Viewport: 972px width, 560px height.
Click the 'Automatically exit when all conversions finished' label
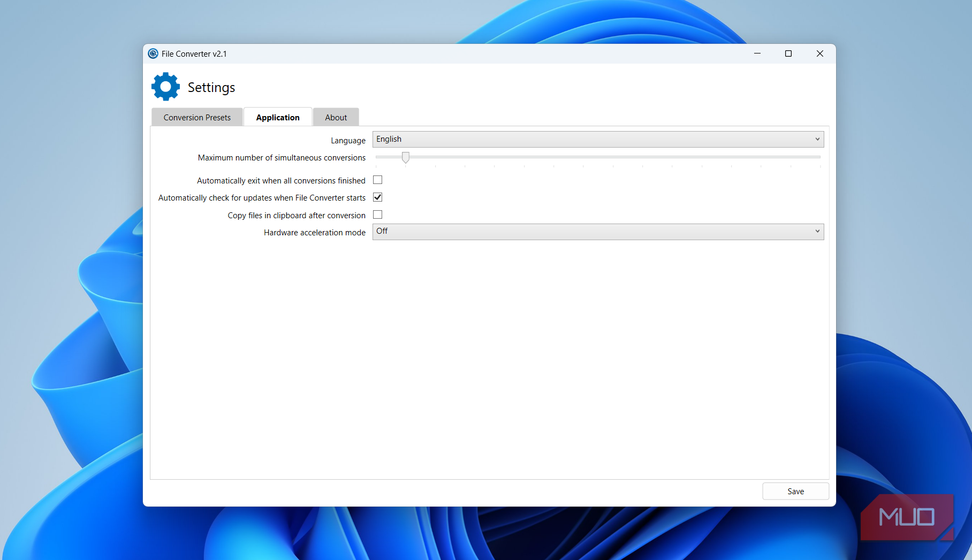pos(281,181)
